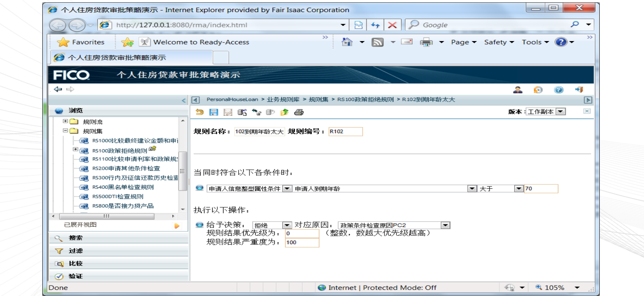
Task: Open the 版本 工作副本 dropdown
Action: pyautogui.click(x=561, y=112)
